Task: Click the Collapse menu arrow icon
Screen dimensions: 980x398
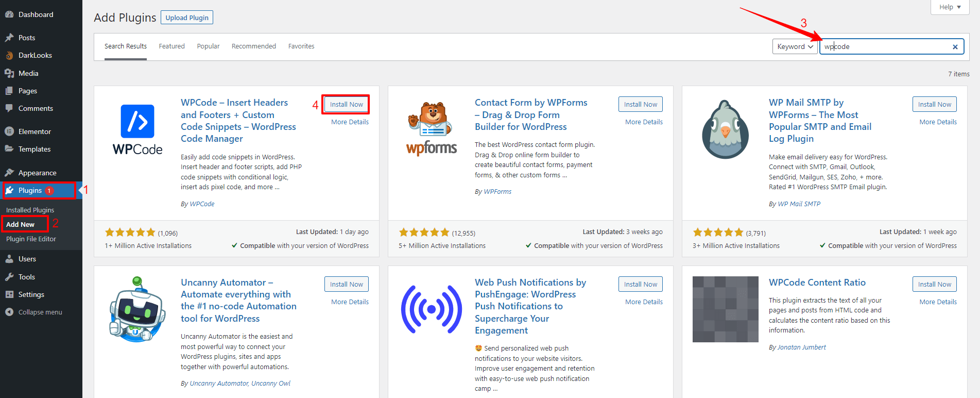Action: pyautogui.click(x=9, y=312)
